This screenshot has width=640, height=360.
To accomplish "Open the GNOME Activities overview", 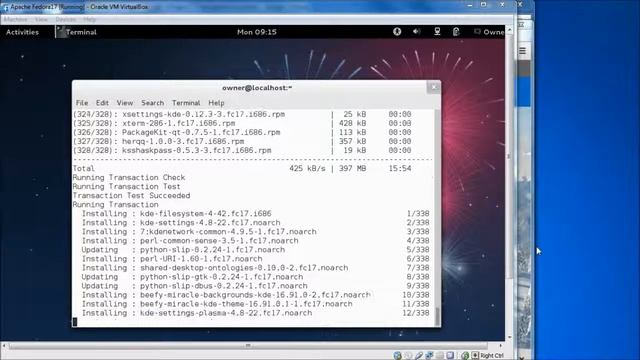I will click(22, 32).
